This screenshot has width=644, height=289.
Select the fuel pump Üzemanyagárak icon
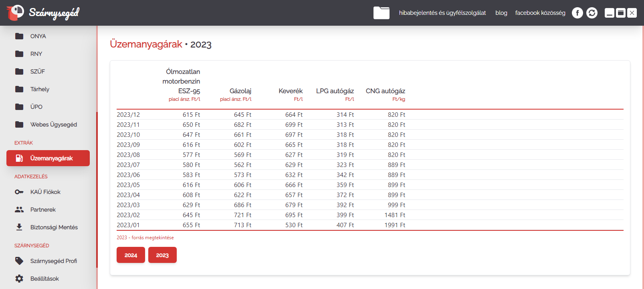click(19, 158)
